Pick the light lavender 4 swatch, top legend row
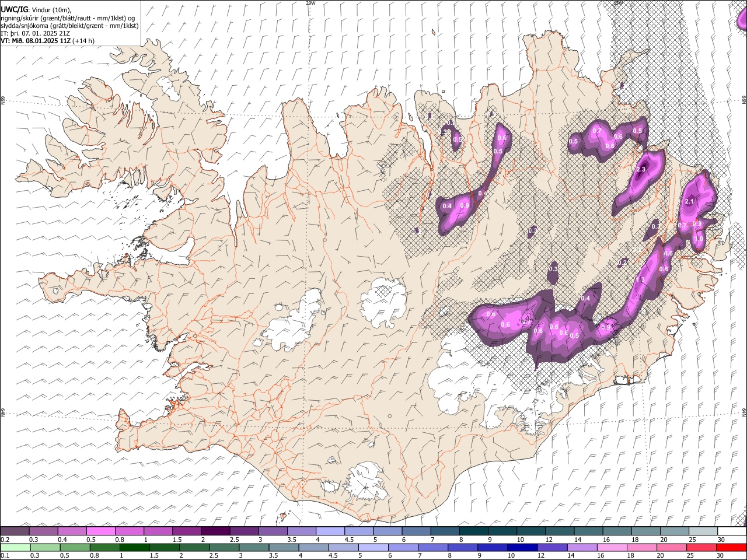 click(x=330, y=531)
